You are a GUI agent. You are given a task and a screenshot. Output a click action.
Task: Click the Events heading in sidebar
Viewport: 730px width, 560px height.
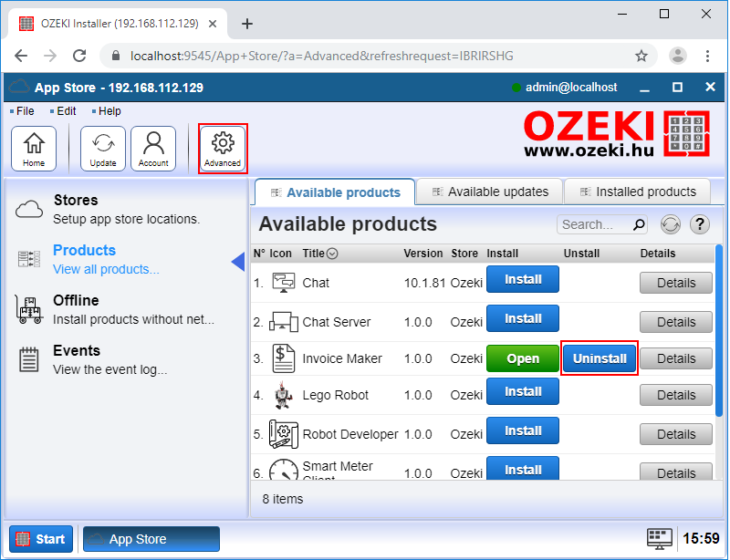[x=77, y=350]
